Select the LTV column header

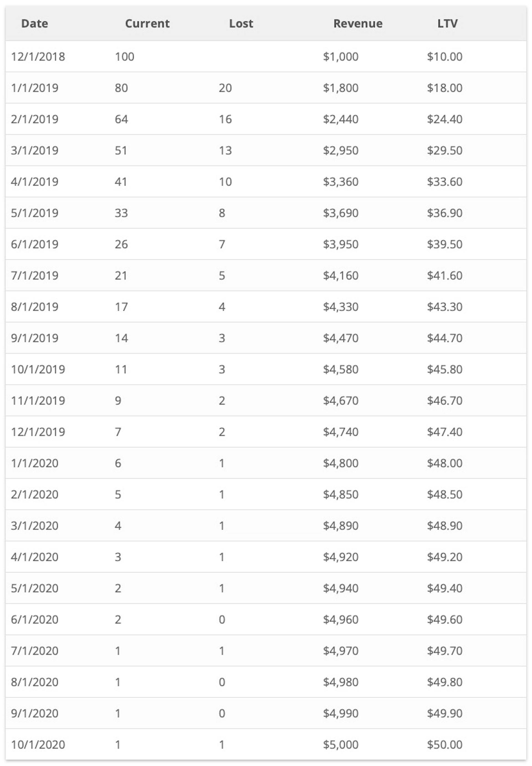pyautogui.click(x=447, y=24)
